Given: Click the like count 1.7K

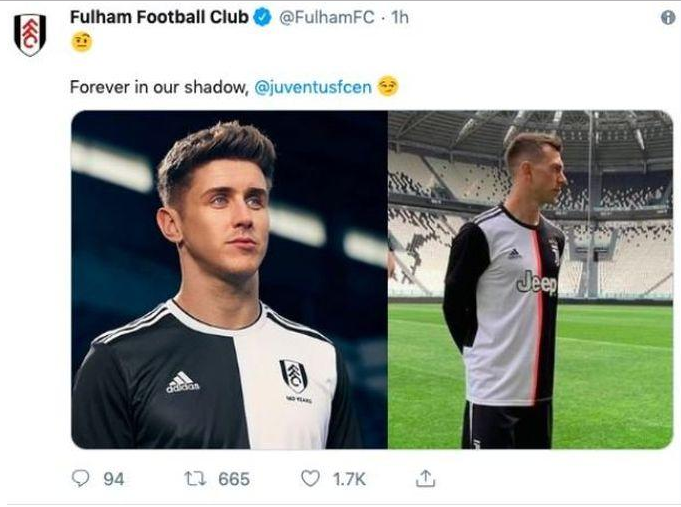Looking at the screenshot, I should click(349, 479).
